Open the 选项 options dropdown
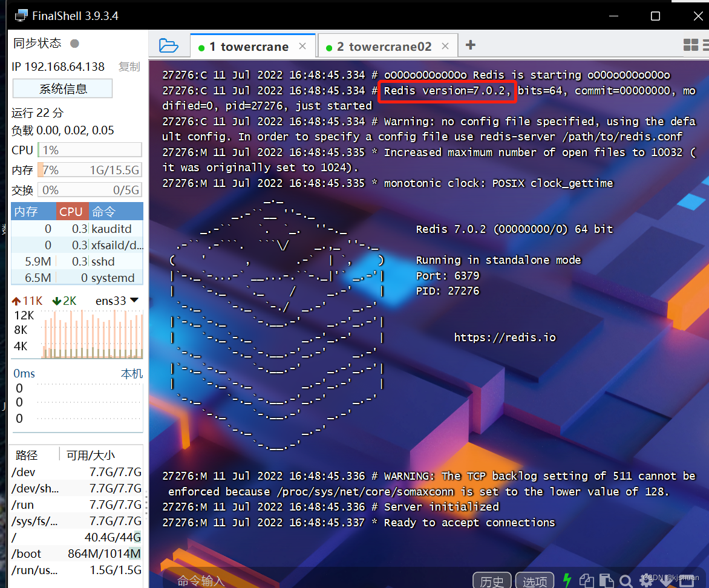Image resolution: width=709 pixels, height=588 pixels. (x=534, y=581)
